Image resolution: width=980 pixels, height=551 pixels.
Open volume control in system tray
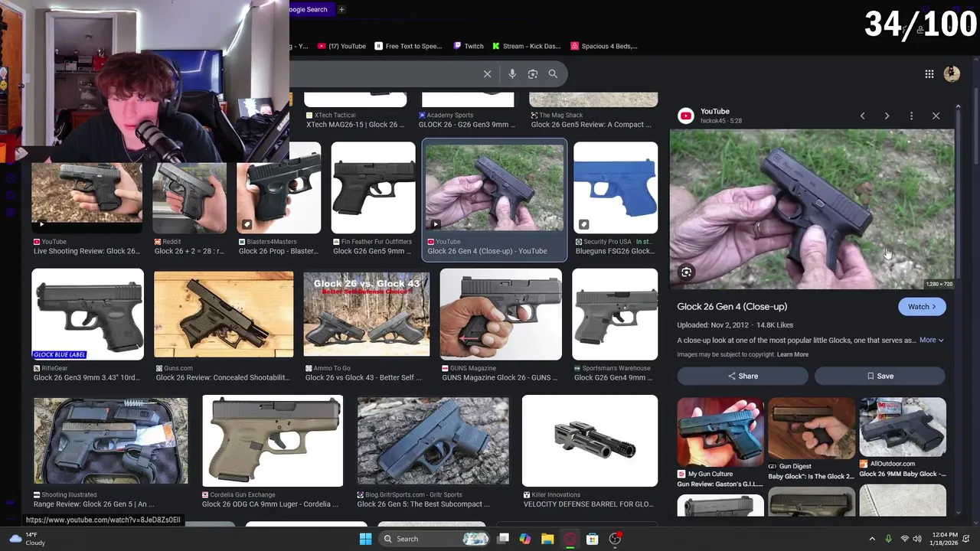pos(917,539)
